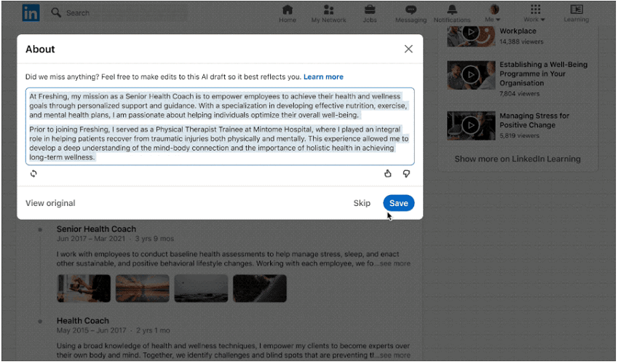The image size is (618, 364).
Task: Click the 14,388 viewers text
Action: tap(521, 41)
